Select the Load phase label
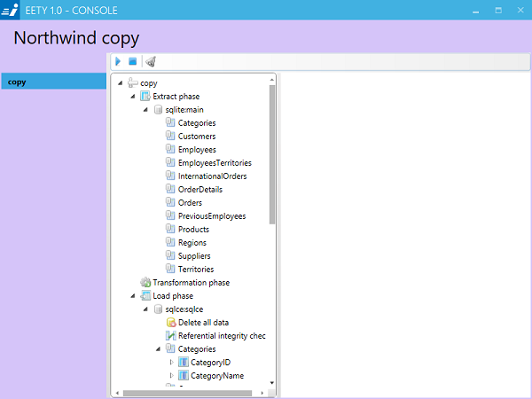The image size is (532, 399). [173, 296]
